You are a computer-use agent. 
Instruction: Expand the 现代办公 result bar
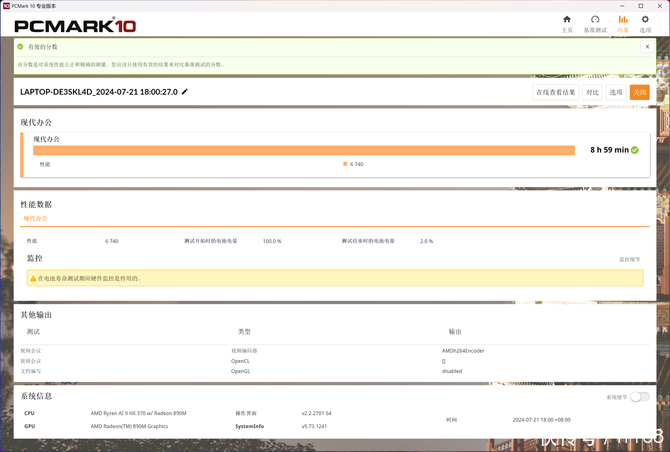pos(637,136)
